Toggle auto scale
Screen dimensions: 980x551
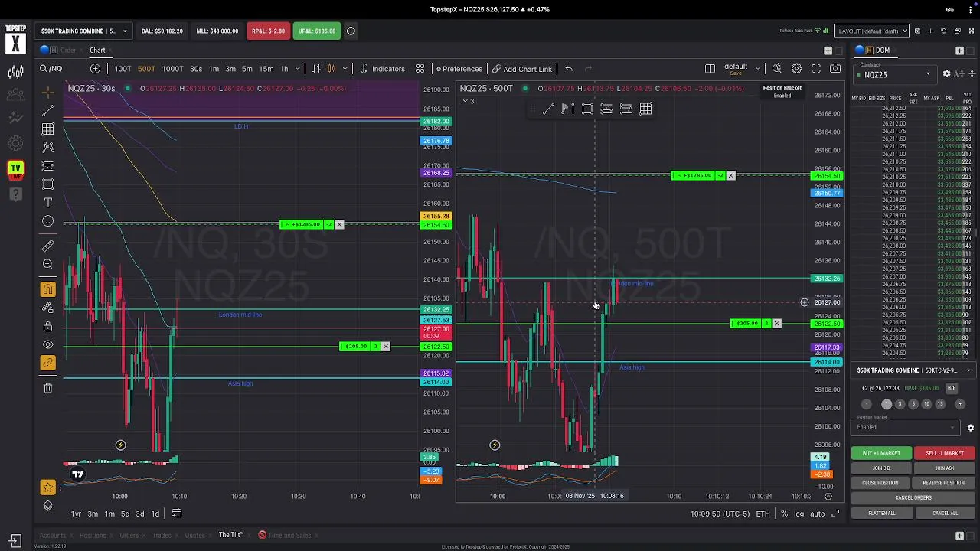point(817,514)
